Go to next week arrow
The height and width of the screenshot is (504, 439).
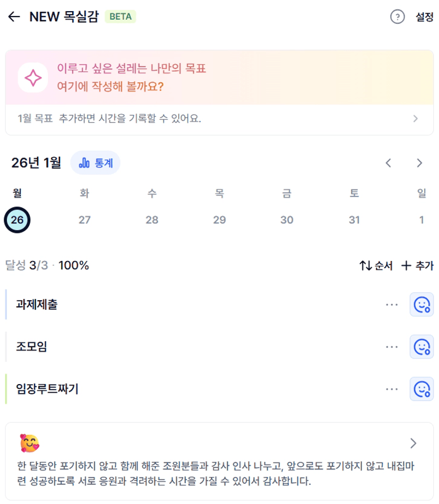pyautogui.click(x=419, y=163)
